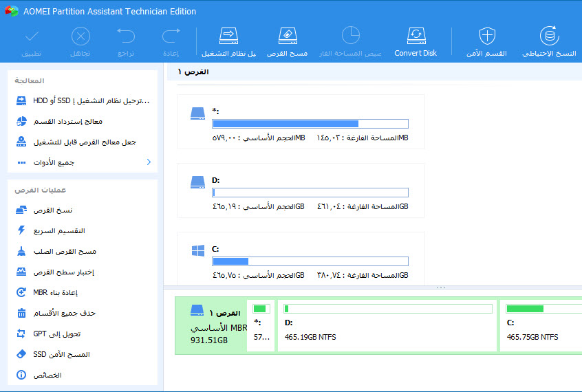Click the pane splitter dots handle
582x392 pixels.
[x=441, y=287]
